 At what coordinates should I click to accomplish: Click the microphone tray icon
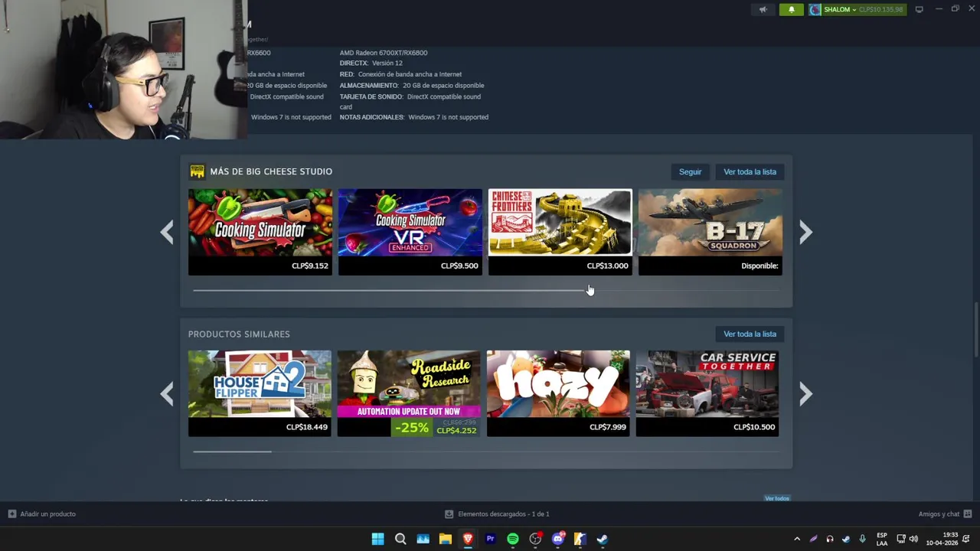click(x=862, y=539)
